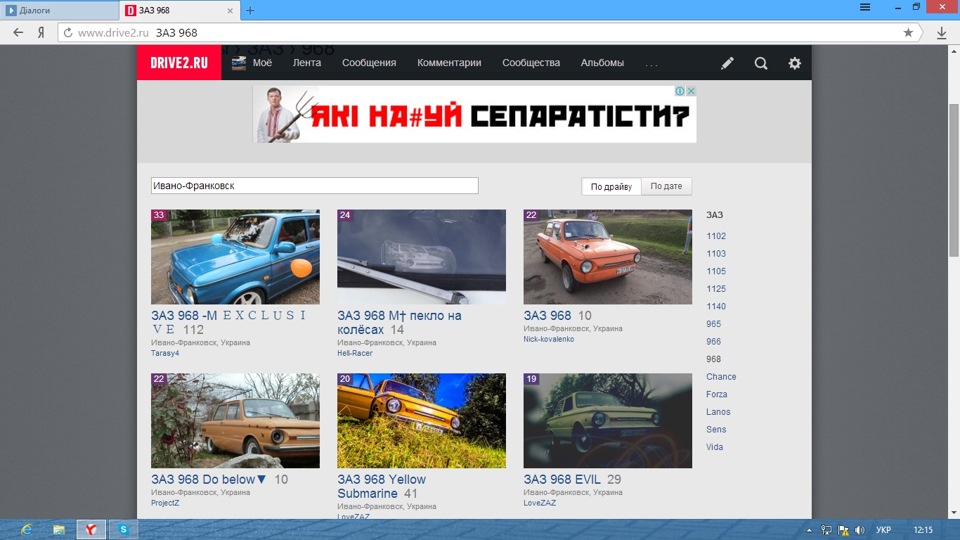Screen dimensions: 960x540
Task: Open ЗАЗ 968 М† пекло на колёсах link
Action: point(399,323)
